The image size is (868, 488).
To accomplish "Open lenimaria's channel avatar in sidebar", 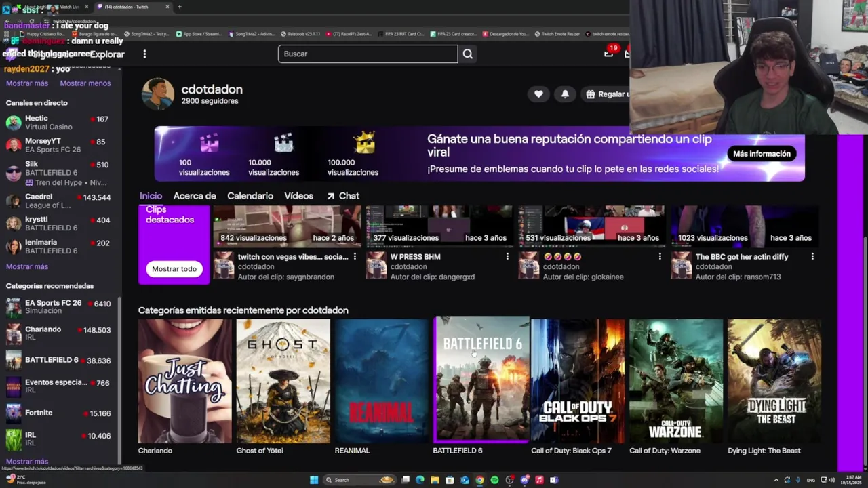I will coord(14,247).
